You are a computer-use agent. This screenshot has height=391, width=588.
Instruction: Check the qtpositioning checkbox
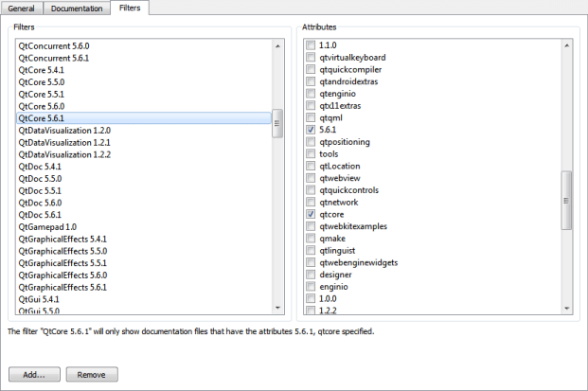coord(311,142)
